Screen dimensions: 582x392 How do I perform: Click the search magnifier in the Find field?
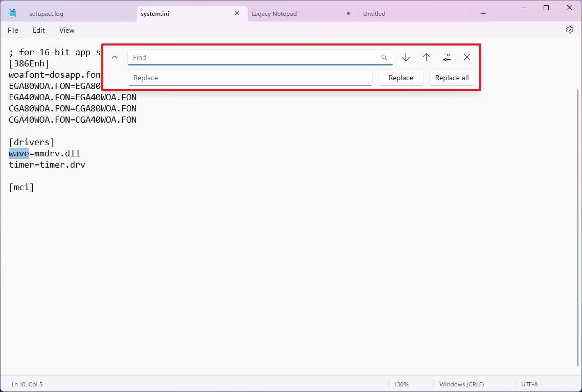pos(384,57)
